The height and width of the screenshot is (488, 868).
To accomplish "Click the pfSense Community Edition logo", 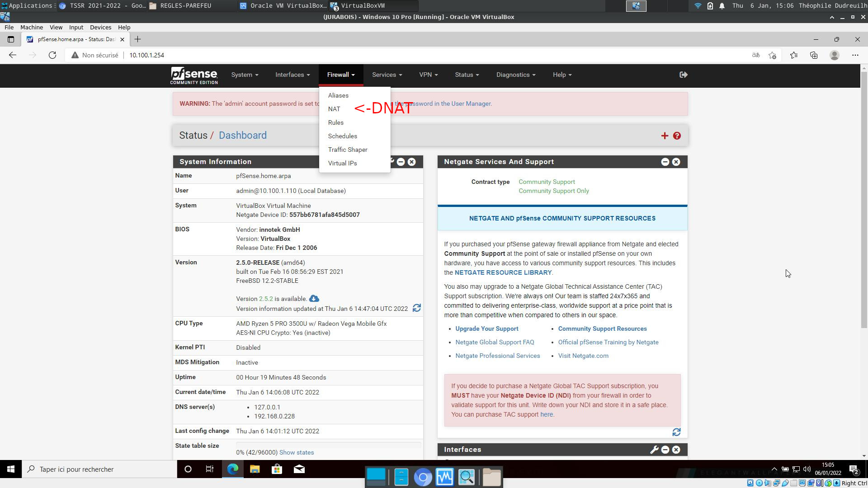I will (x=194, y=75).
